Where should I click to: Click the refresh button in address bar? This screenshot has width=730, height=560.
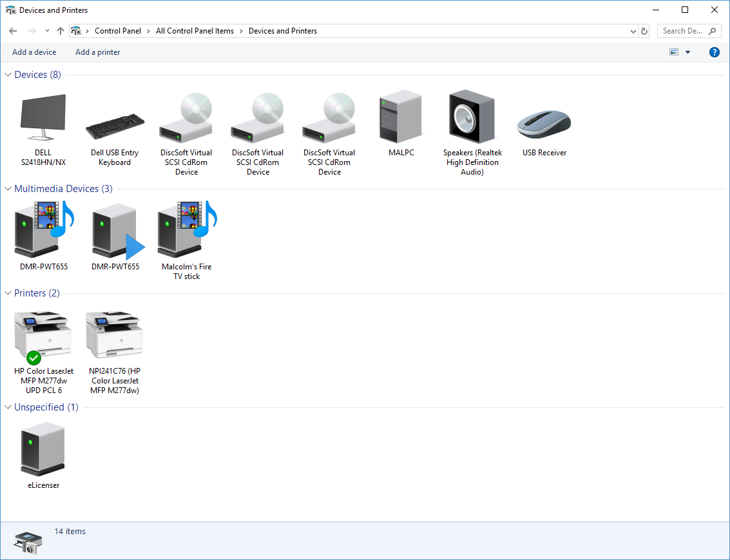click(x=644, y=31)
